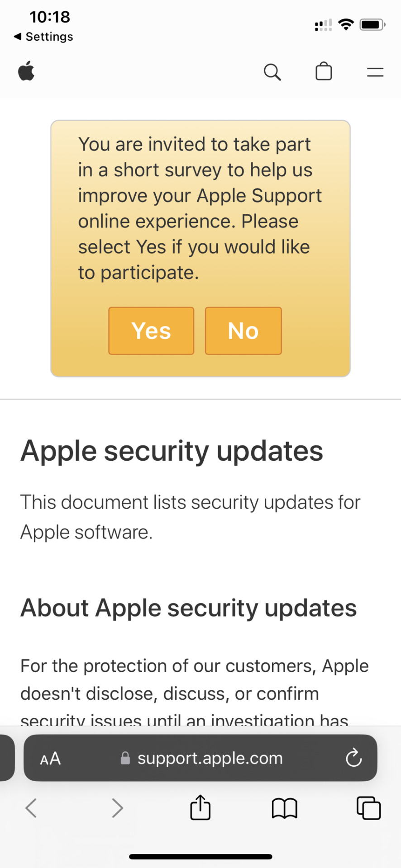Go back with the left chevron
Image resolution: width=401 pixels, height=868 pixels.
[x=31, y=808]
